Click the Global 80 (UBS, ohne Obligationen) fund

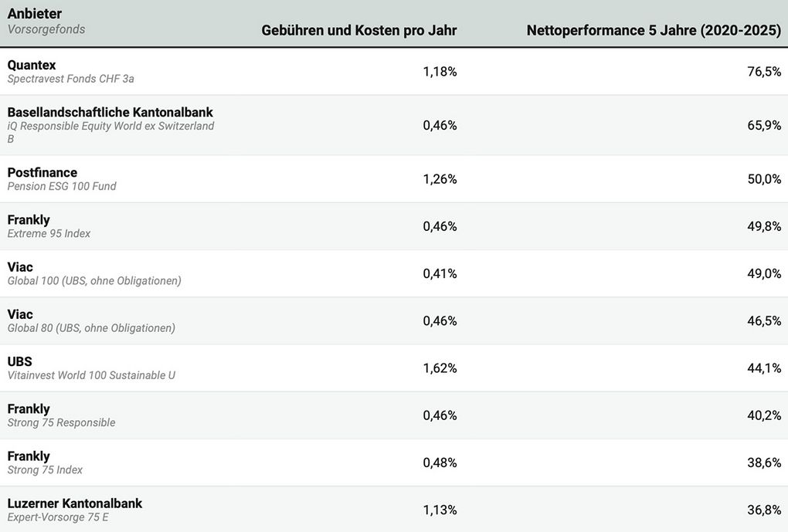pos(91,327)
